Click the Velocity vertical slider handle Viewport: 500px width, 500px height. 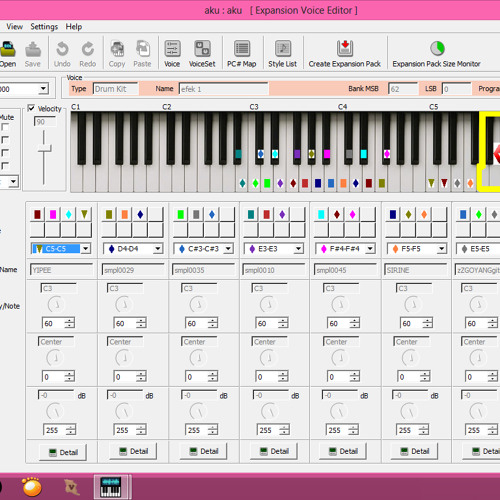[x=44, y=149]
